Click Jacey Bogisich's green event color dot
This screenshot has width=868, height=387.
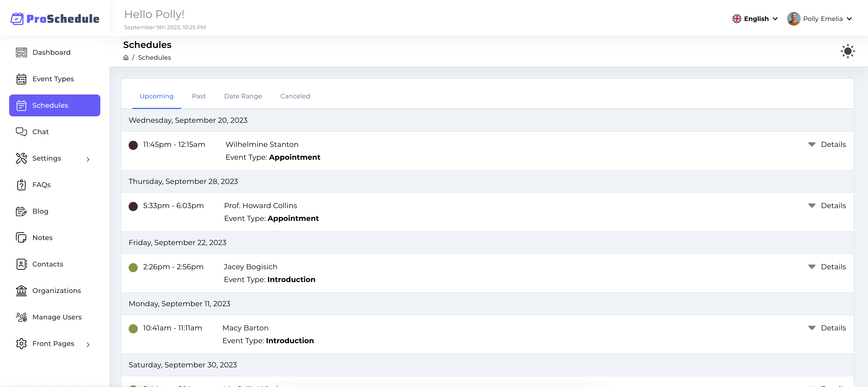coord(133,268)
